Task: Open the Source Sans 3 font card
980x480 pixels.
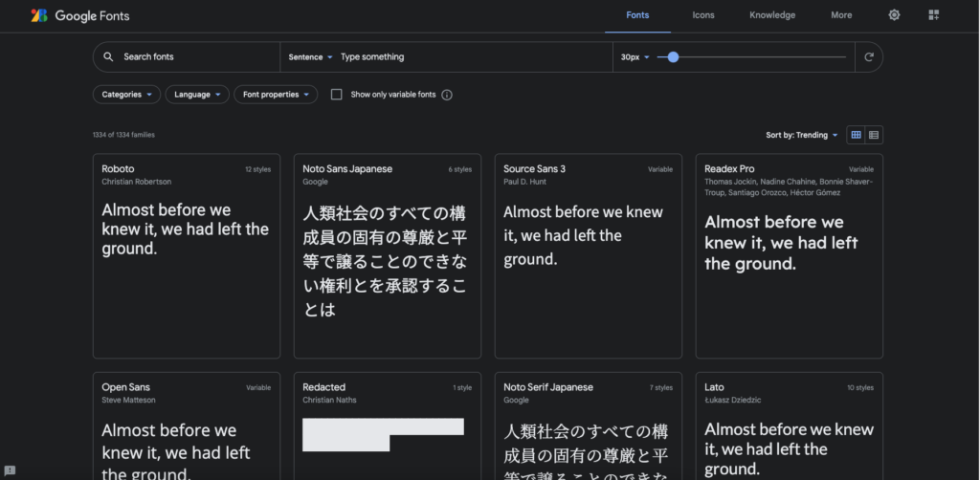Action: pyautogui.click(x=589, y=256)
